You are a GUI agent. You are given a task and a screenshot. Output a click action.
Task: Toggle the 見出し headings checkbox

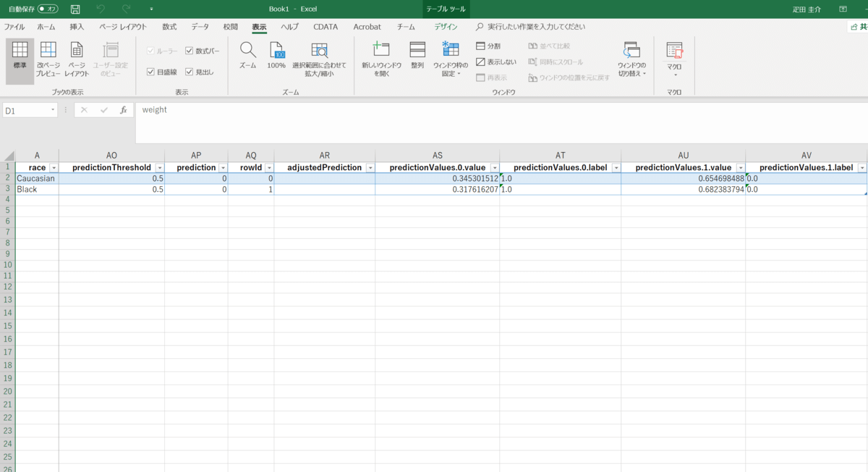tap(190, 72)
